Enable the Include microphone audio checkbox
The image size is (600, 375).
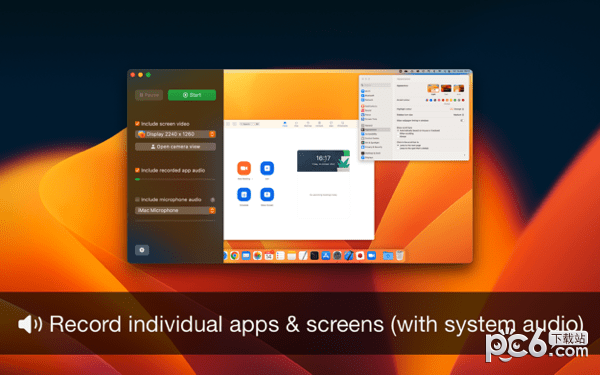tap(137, 199)
